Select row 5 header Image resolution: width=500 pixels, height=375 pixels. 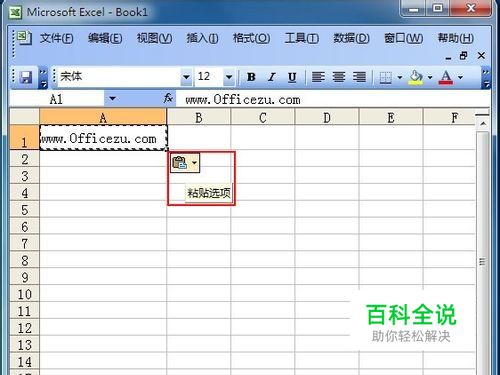(x=24, y=210)
